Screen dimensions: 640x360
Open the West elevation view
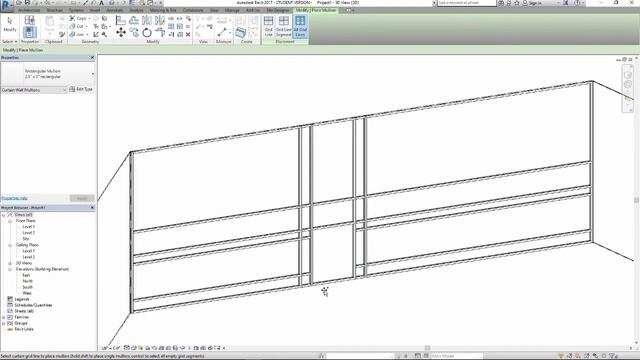(x=27, y=293)
